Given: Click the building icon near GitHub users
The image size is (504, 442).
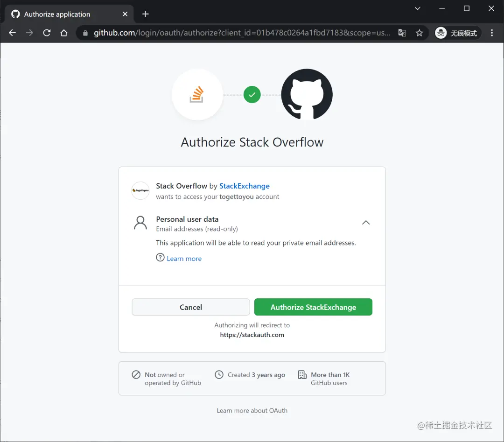Looking at the screenshot, I should coord(302,375).
